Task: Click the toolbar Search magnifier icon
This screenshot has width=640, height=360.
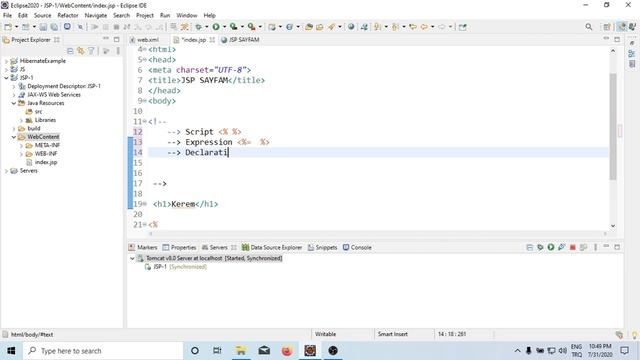Action: pos(589,27)
